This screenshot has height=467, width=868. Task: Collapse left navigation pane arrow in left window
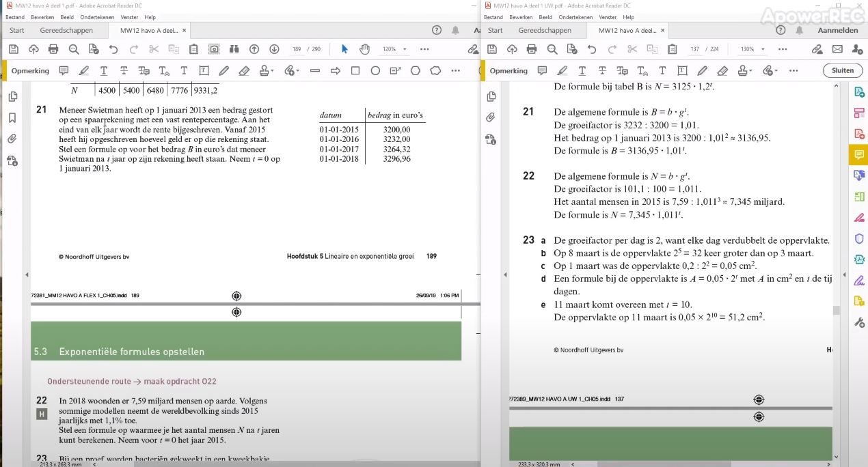[27, 274]
